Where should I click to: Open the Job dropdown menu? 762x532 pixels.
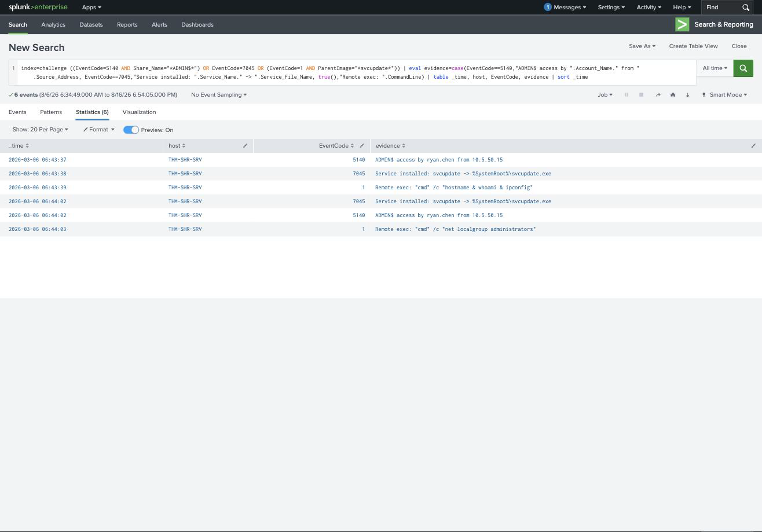pos(605,95)
